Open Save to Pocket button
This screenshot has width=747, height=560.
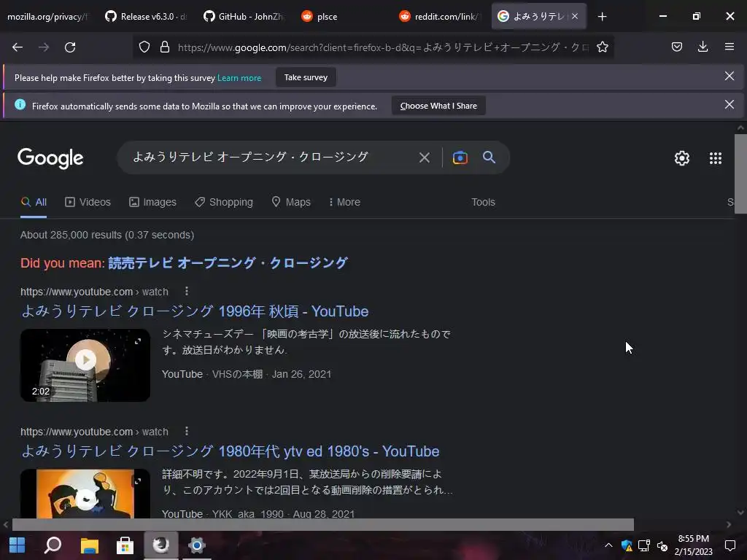(x=676, y=47)
